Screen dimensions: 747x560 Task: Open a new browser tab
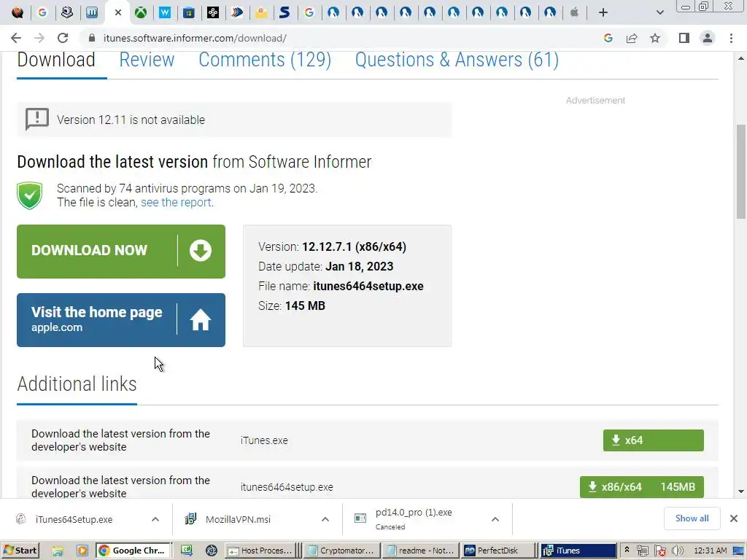tap(603, 13)
